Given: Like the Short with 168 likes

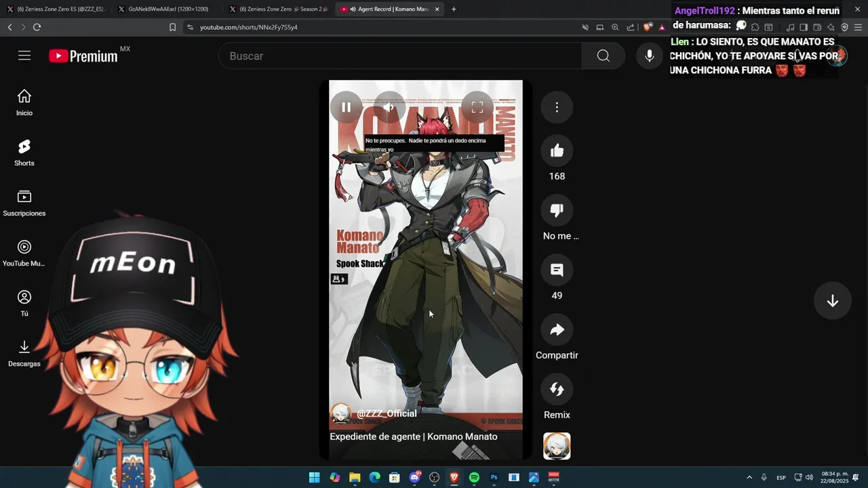Looking at the screenshot, I should click(x=557, y=151).
